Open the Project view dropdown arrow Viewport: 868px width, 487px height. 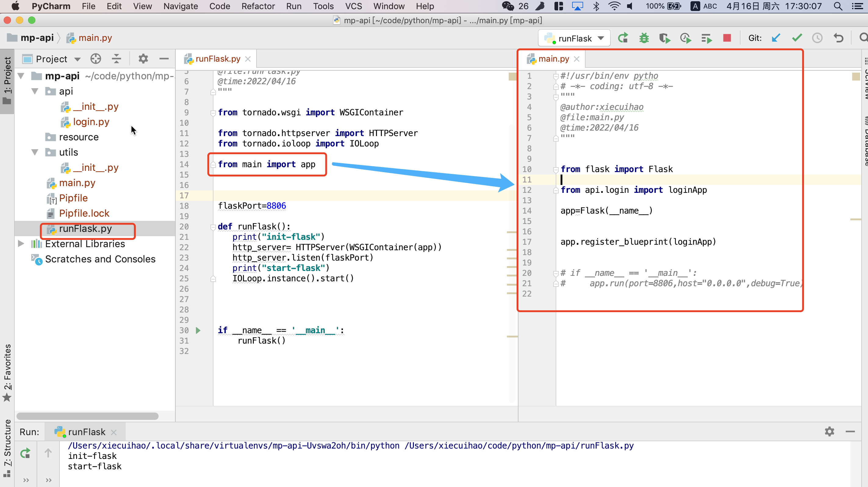(x=77, y=59)
